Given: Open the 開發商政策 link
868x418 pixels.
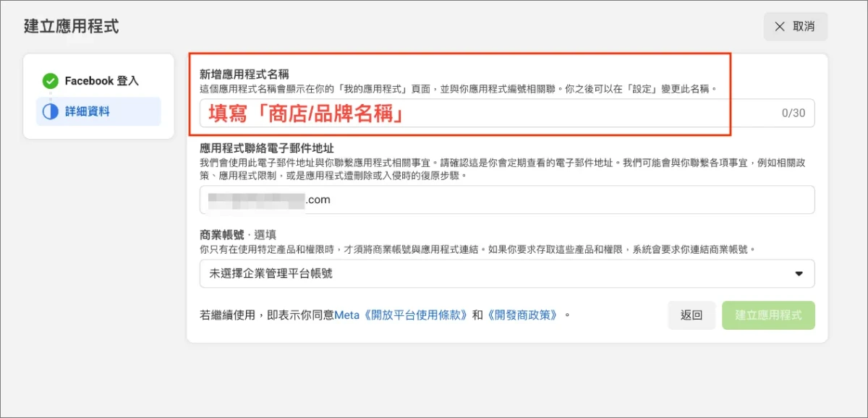Looking at the screenshot, I should click(x=522, y=315).
